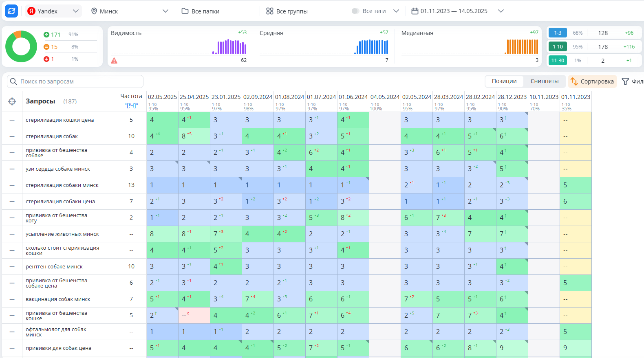Click the Все группы grid icon
This screenshot has height=358, width=644.
coord(270,11)
